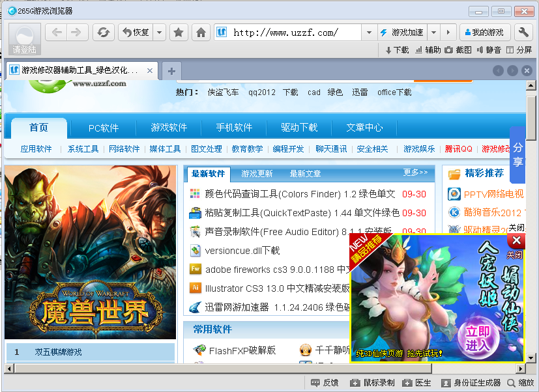Click the vertical scrollbar down arrow
539x392 pixels.
(x=531, y=358)
